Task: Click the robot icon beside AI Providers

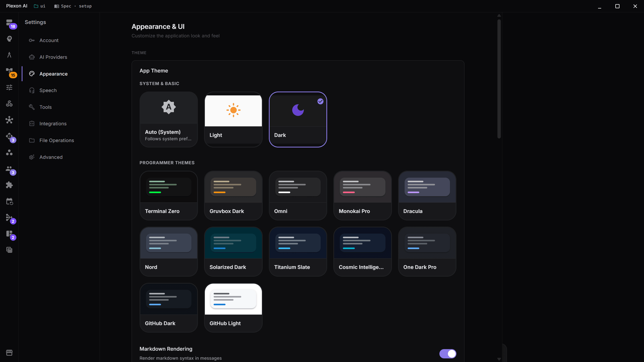Action: click(x=32, y=57)
